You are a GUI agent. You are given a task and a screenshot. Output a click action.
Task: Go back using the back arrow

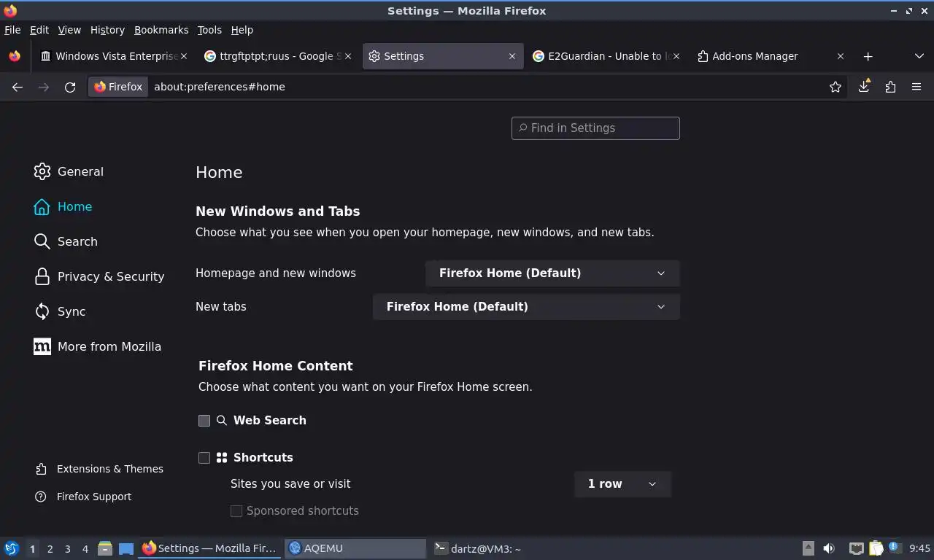18,87
